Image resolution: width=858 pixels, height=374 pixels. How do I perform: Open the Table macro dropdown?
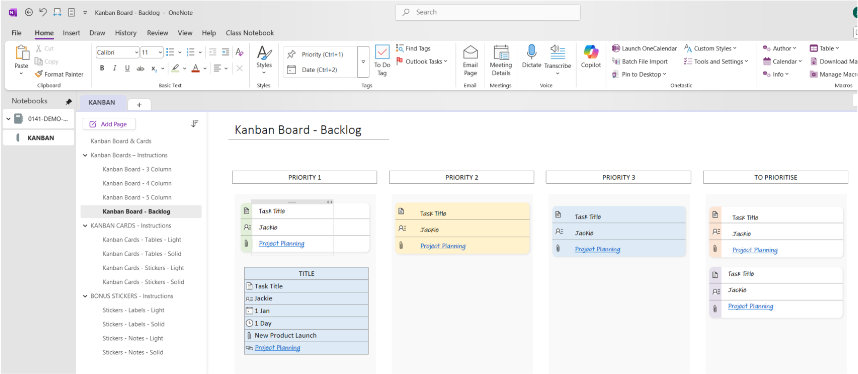[x=825, y=48]
